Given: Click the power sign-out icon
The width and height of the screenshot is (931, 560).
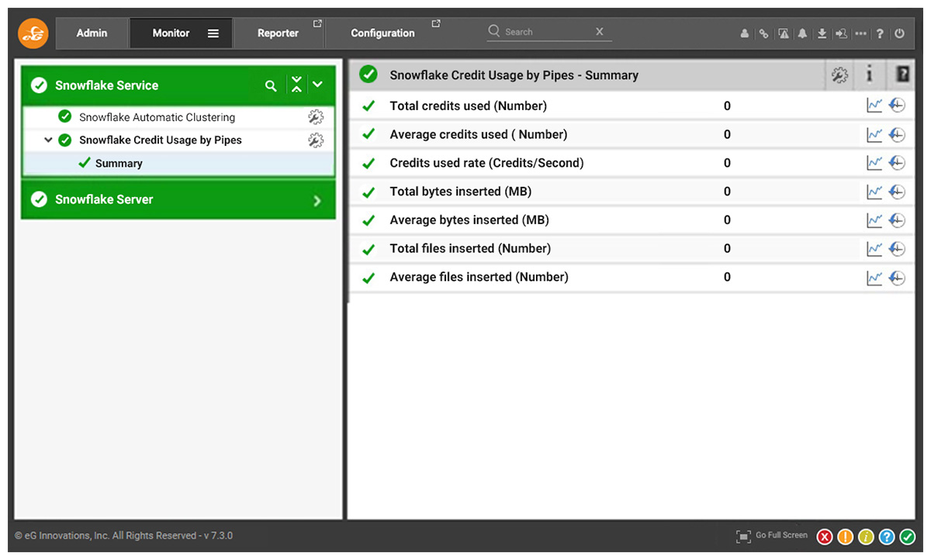Looking at the screenshot, I should (x=899, y=34).
